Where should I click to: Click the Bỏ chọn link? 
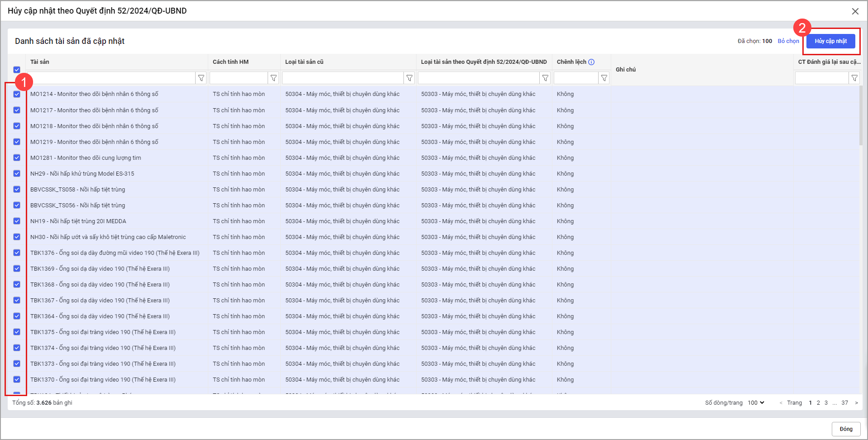(788, 41)
